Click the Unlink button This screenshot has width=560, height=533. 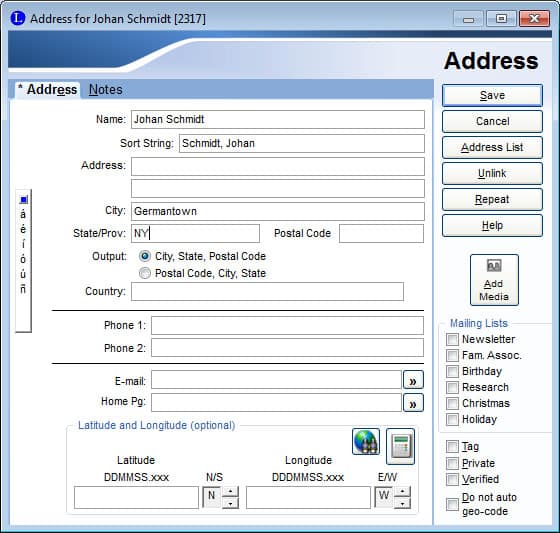coord(492,174)
